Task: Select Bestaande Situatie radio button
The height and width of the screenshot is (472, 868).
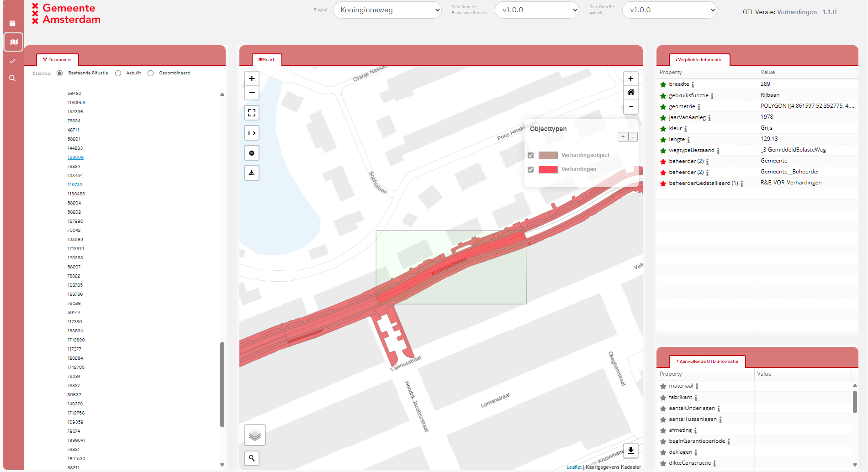Action: pyautogui.click(x=59, y=73)
